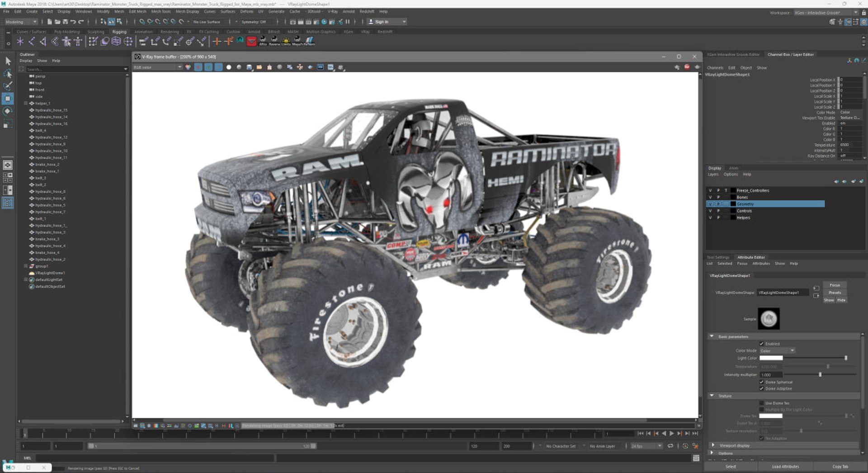Click the Light Color white swatch
Image resolution: width=868 pixels, height=473 pixels.
point(771,358)
